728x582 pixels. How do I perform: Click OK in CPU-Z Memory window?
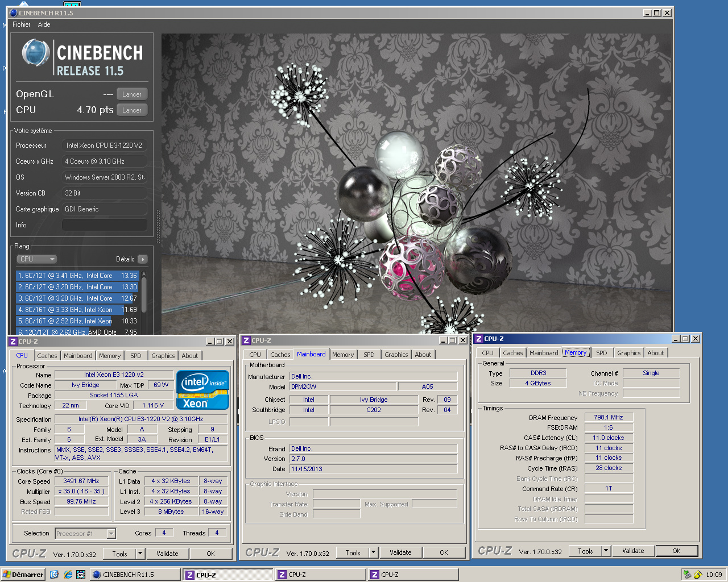677,551
